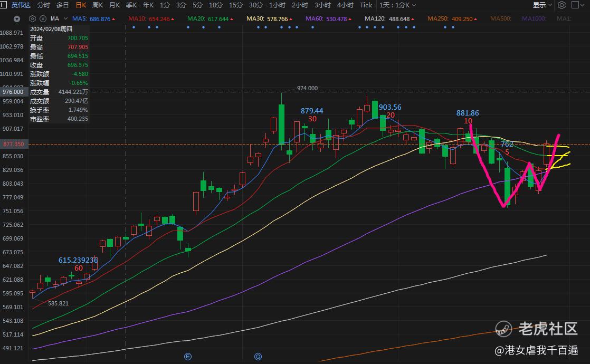Toggle the MA20 line value 617.644
590x364 pixels.
point(211,18)
